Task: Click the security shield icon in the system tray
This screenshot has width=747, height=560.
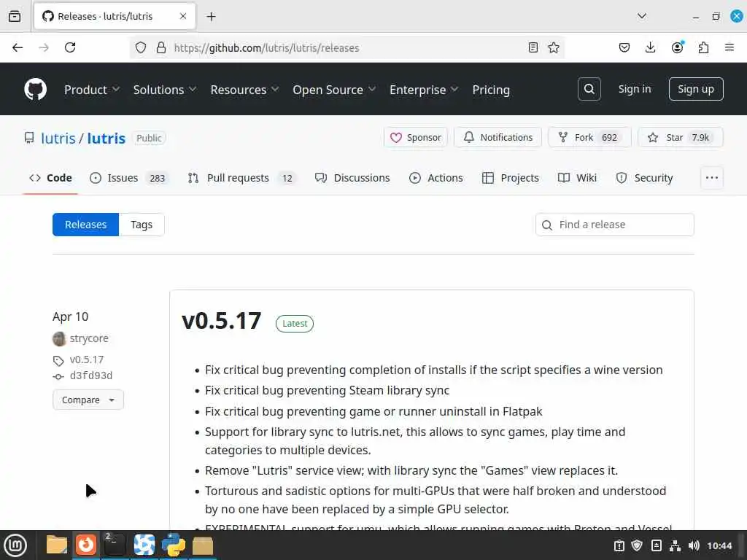Action: (637, 545)
